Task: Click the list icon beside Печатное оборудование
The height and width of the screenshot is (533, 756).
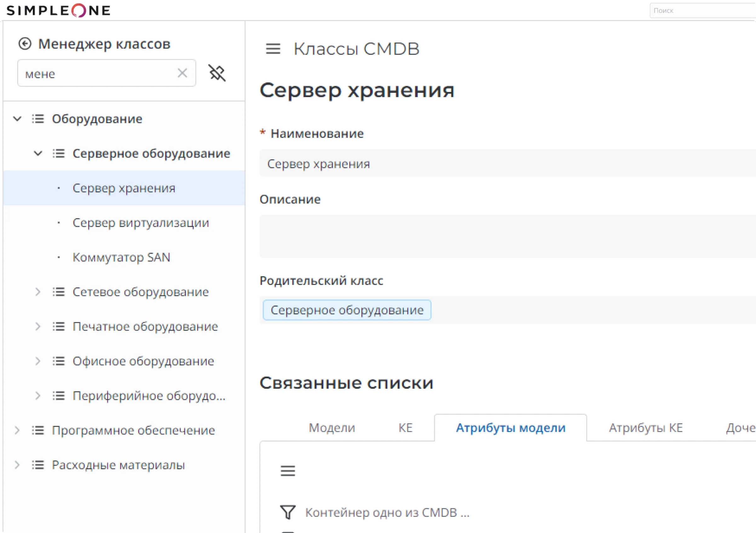Action: [59, 327]
